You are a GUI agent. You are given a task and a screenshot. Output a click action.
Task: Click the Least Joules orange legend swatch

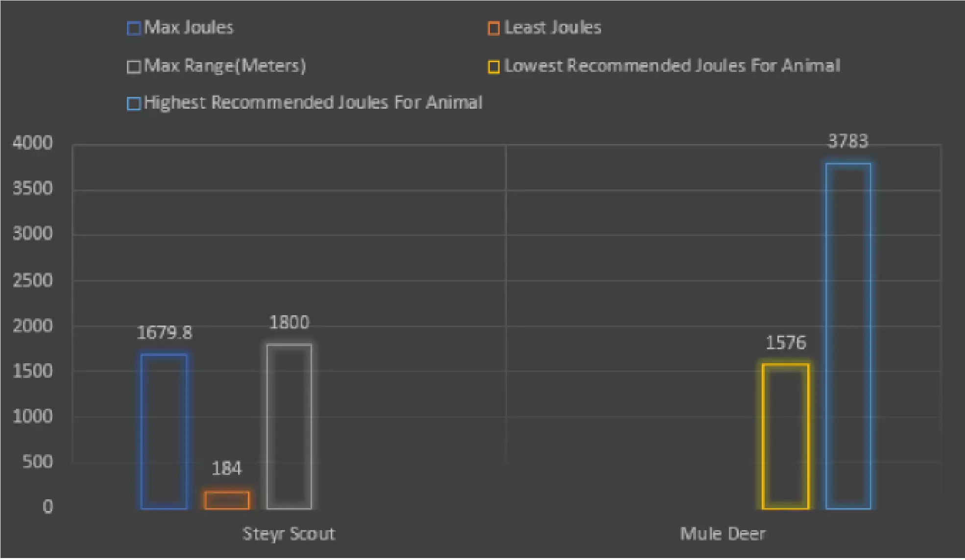(494, 28)
